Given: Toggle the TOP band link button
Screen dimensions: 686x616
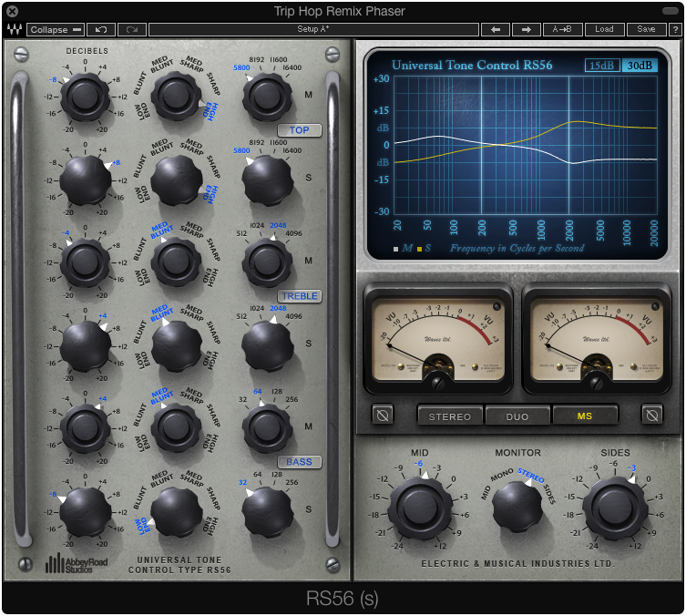Looking at the screenshot, I should 299,130.
